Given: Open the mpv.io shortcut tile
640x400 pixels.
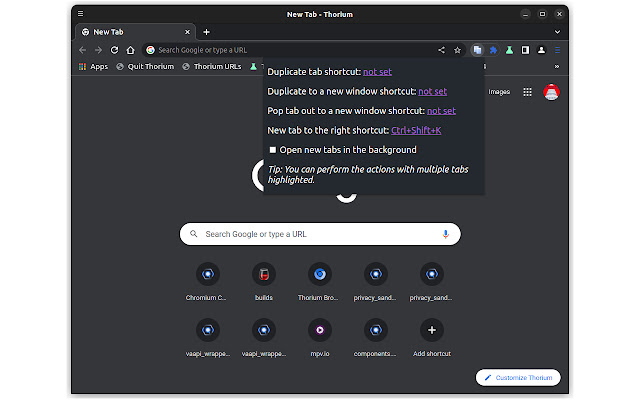Looking at the screenshot, I should 320,337.
